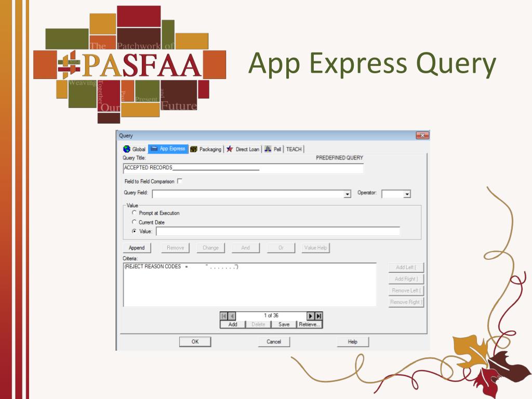Select the Current Date radio option
Viewport: 532px width, 399px height.
click(x=135, y=222)
